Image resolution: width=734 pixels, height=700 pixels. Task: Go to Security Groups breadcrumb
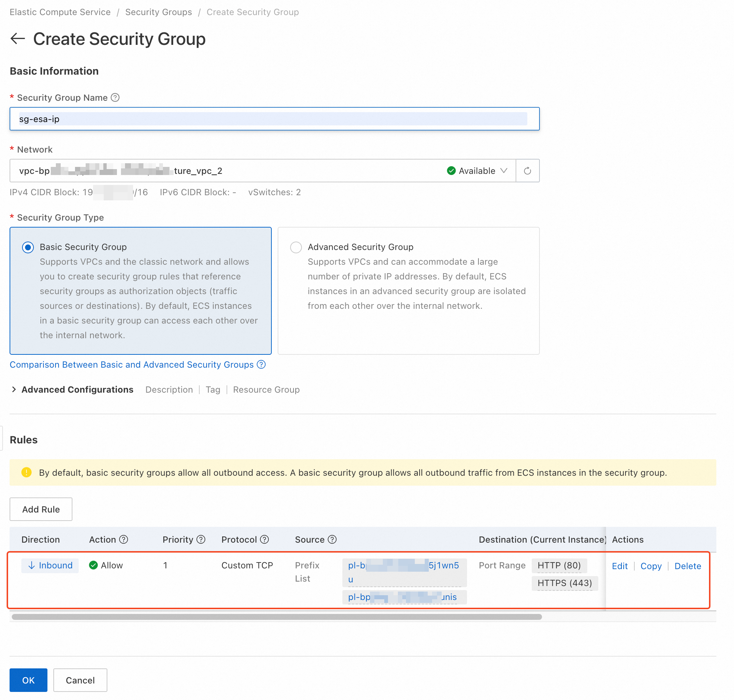pos(158,12)
